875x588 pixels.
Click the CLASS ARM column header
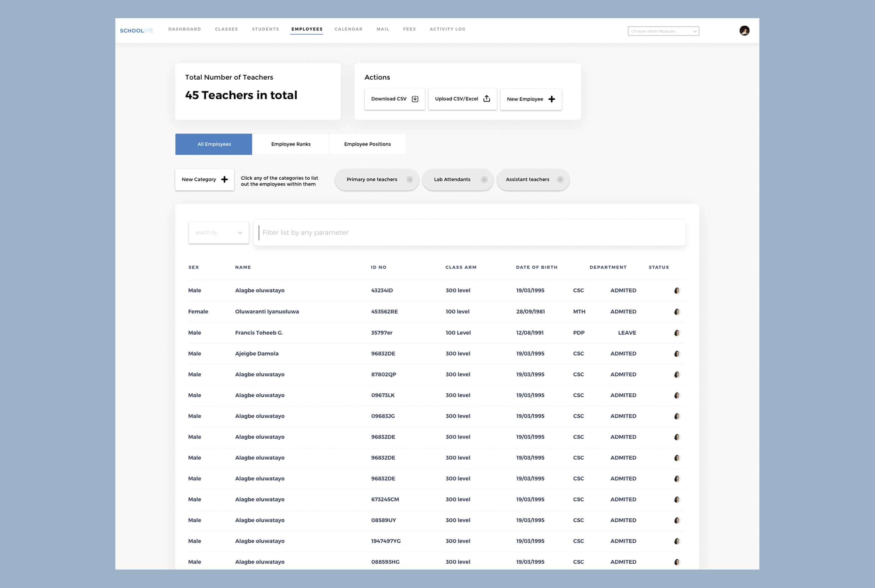(x=461, y=267)
